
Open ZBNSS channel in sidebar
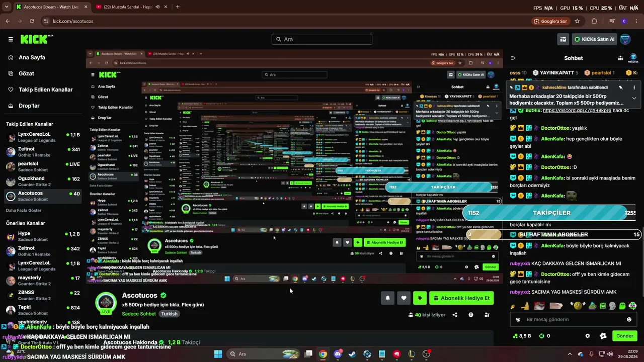43,295
